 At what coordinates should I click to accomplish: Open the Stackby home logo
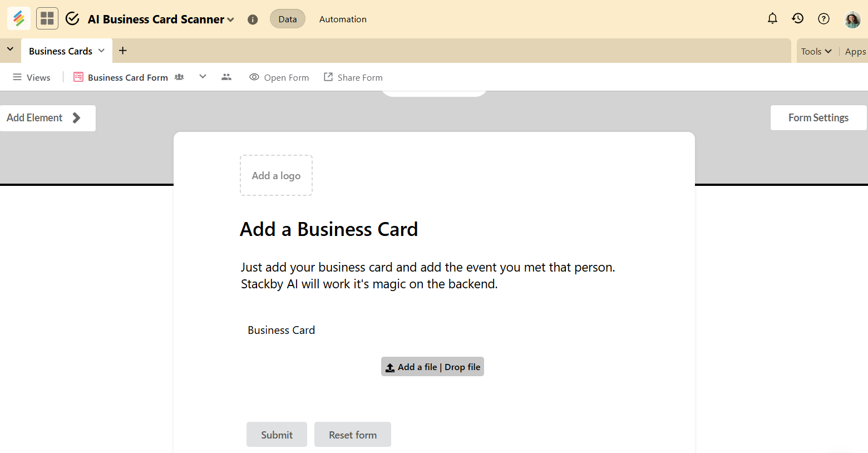click(x=18, y=18)
